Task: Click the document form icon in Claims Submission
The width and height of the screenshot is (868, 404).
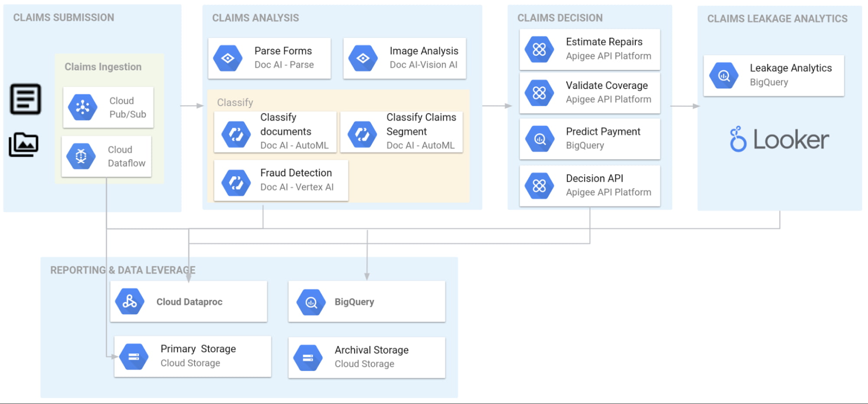Action: [x=26, y=99]
